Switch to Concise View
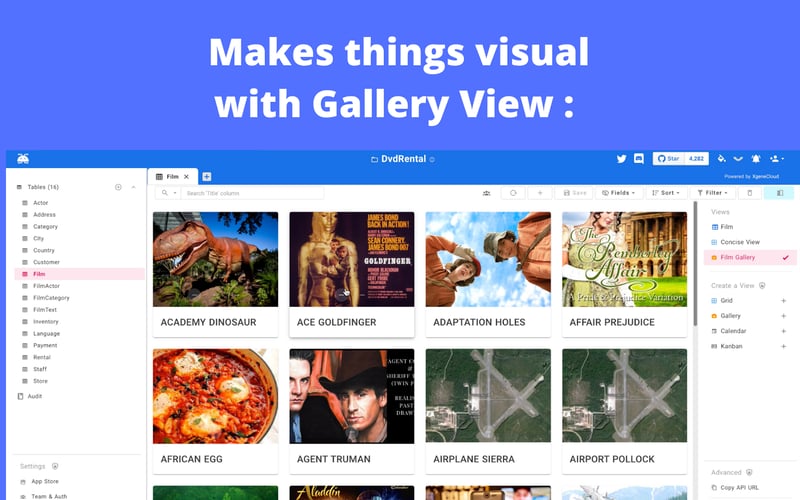 pyautogui.click(x=740, y=242)
